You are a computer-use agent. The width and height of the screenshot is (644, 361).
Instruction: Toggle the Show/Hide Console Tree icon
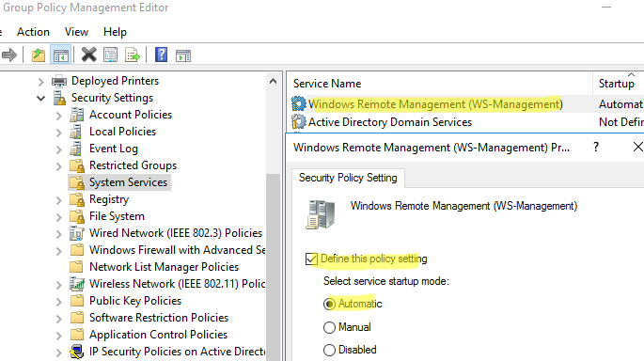click(61, 55)
